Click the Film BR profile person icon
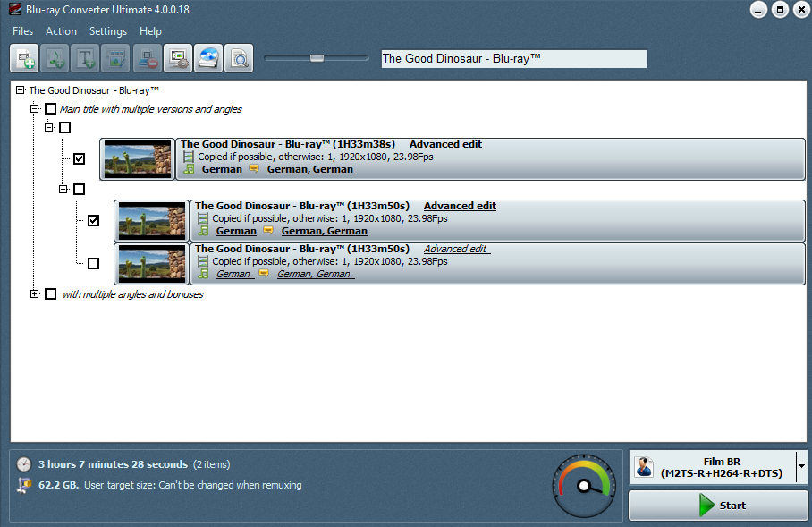812x527 pixels. click(x=644, y=467)
